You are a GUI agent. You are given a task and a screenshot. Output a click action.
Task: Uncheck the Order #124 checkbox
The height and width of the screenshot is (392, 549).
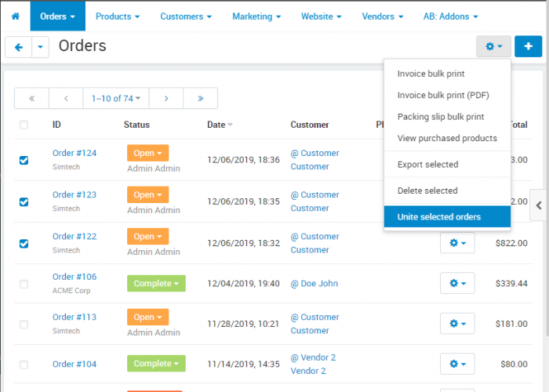(x=24, y=160)
